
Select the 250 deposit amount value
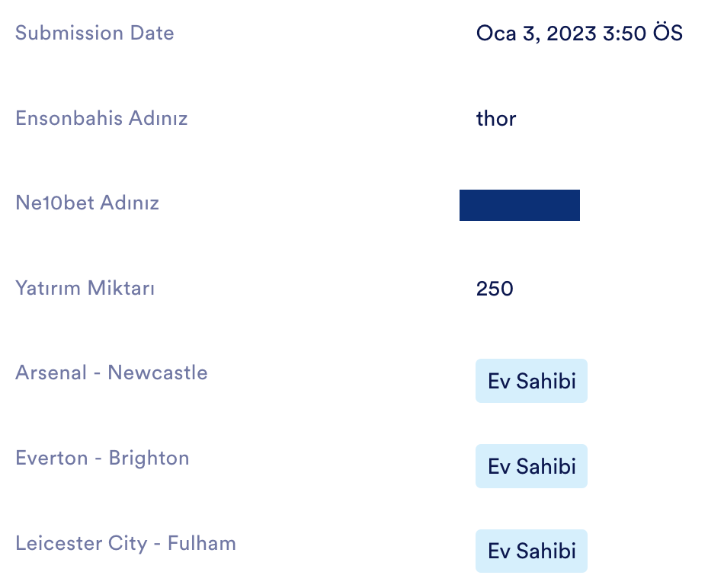tap(495, 289)
